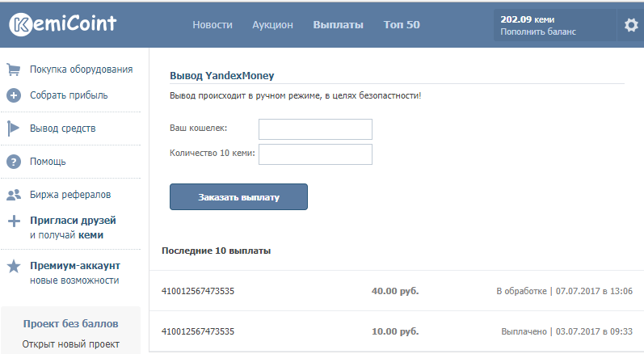Screen dimensions: 644x354
Task: Click the Выплачено status entry
Action: click(x=566, y=331)
